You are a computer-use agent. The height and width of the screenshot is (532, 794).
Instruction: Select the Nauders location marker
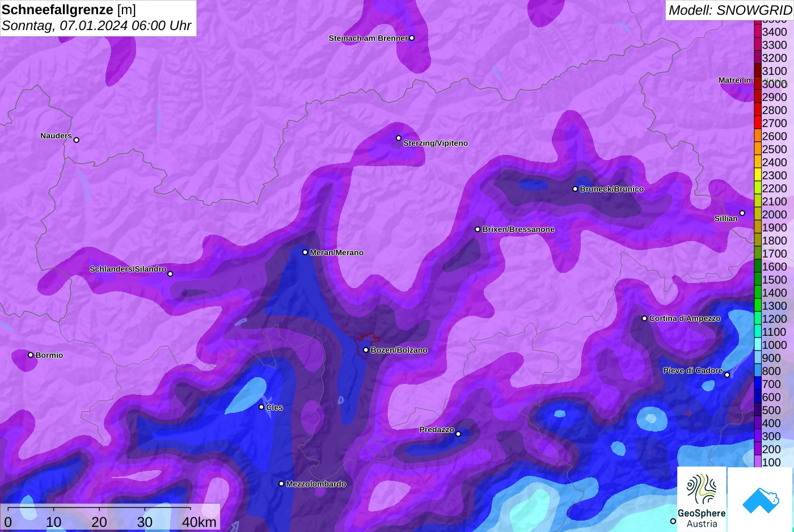point(77,140)
